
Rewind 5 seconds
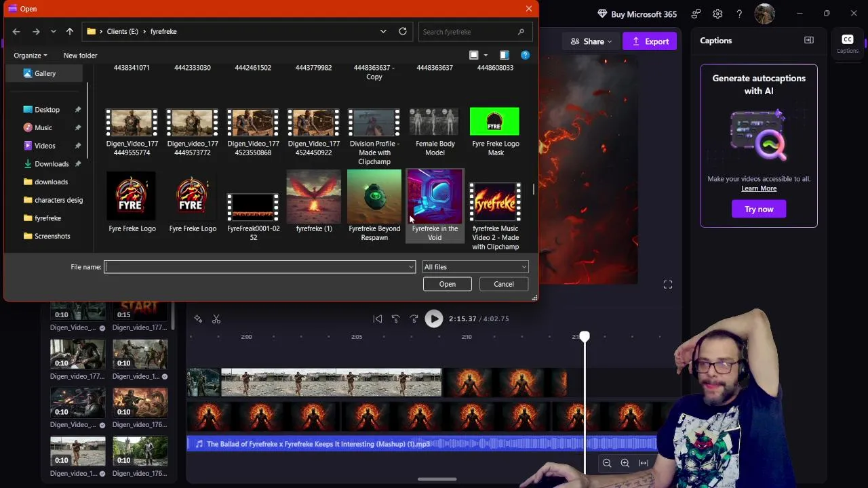pyautogui.click(x=396, y=319)
